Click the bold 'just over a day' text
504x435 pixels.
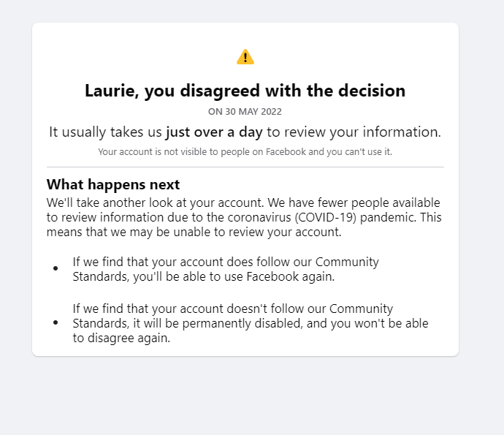coord(215,132)
